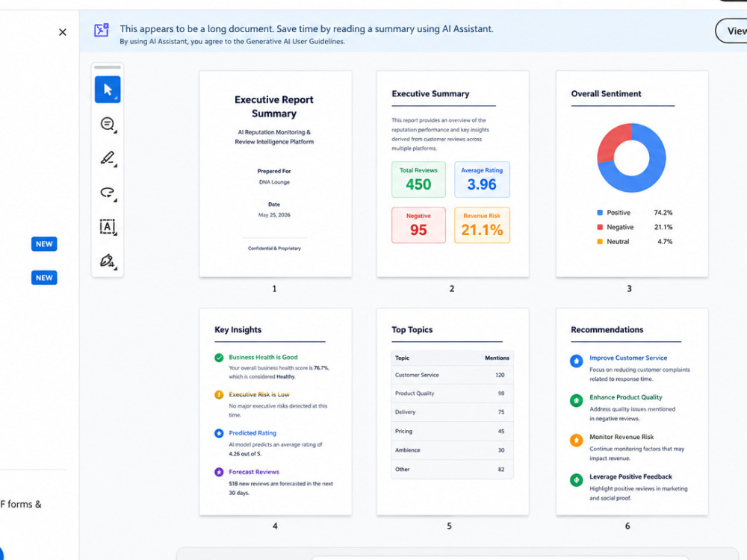This screenshot has width=747, height=560.
Task: Click the Customer Service table row
Action: (x=452, y=376)
